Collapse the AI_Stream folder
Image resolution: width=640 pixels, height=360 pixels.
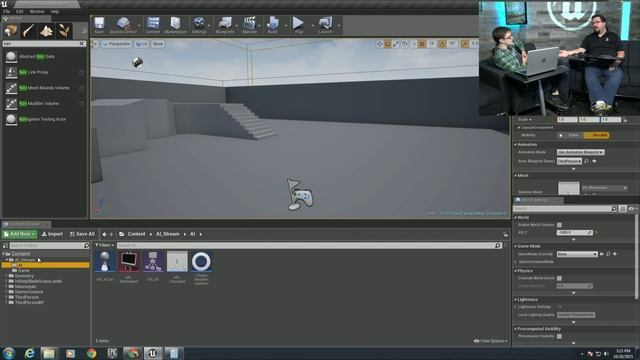point(6,260)
